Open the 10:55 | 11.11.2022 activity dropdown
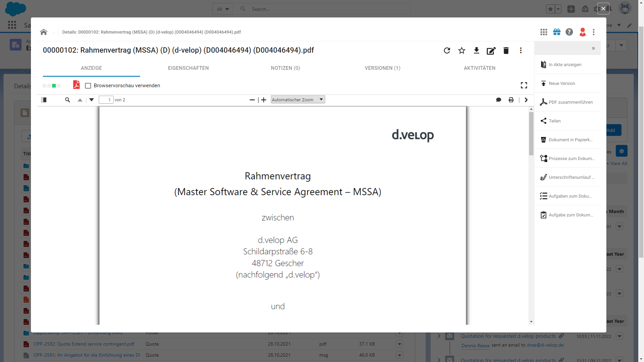This screenshot has width=644, height=362. (620, 336)
